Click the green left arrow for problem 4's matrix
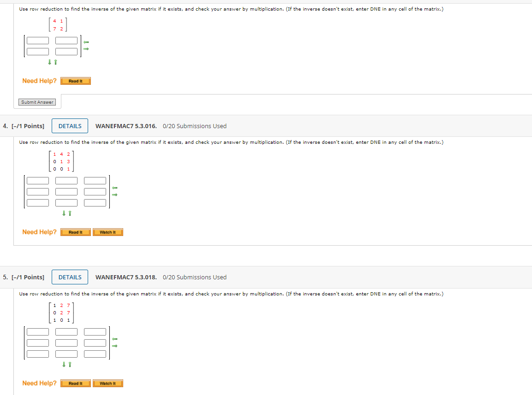The height and width of the screenshot is (395, 532). [114, 188]
